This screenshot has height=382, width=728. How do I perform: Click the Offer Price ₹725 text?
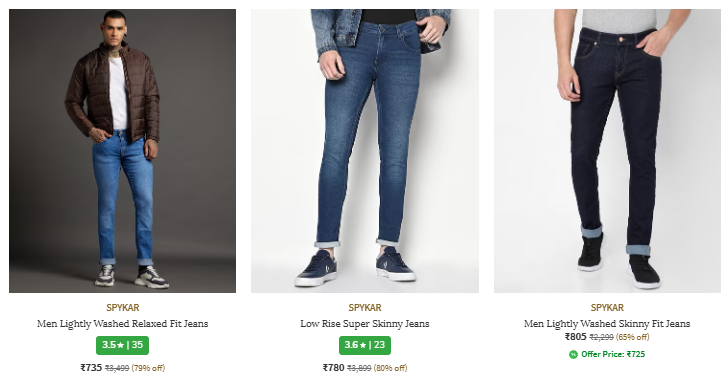point(613,354)
